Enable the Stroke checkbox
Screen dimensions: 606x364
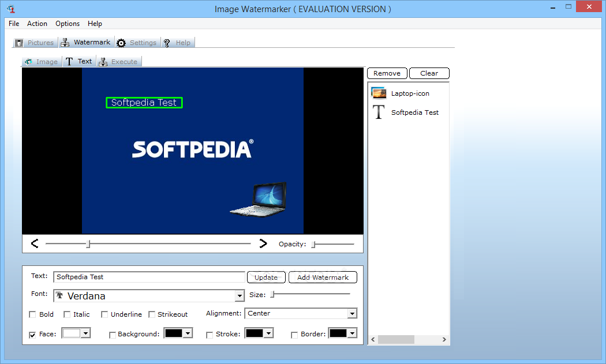[210, 335]
